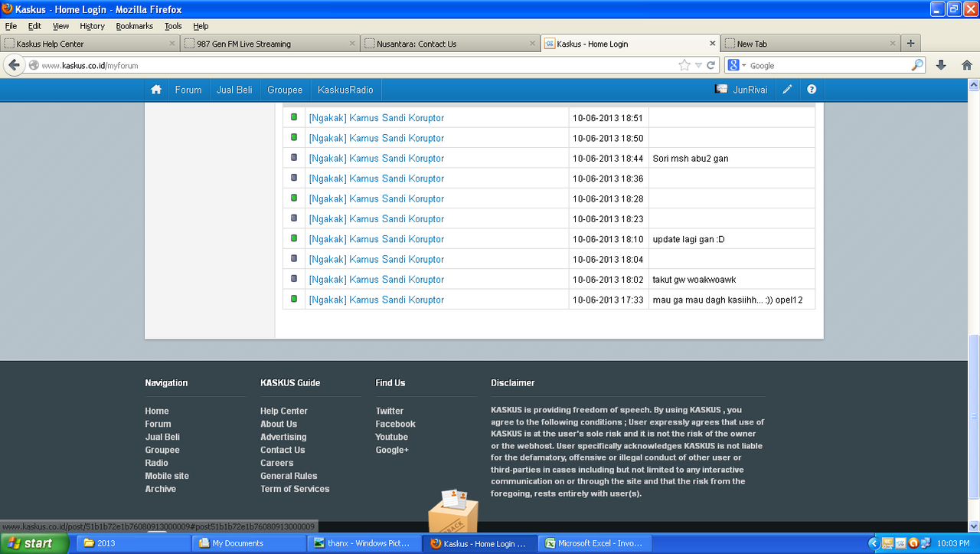Image resolution: width=980 pixels, height=554 pixels.
Task: Open the Bookmarks menu
Action: pos(135,26)
